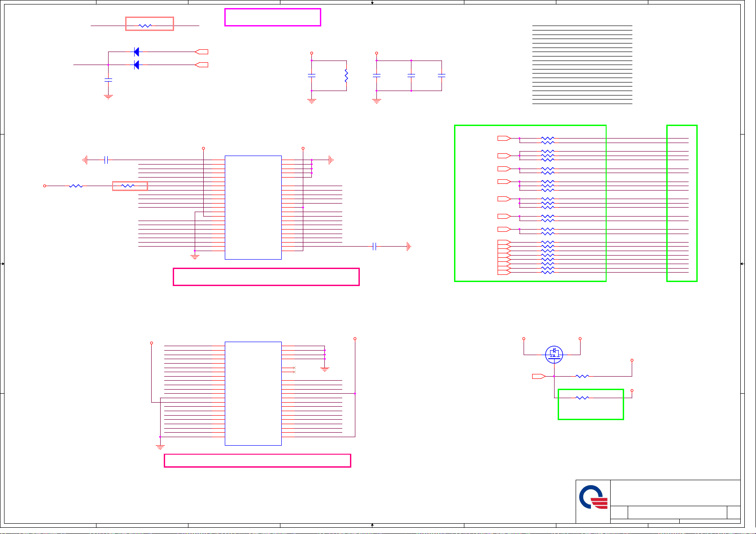The image size is (756, 534).
Task: Click the blue and red company logo
Action: click(593, 498)
